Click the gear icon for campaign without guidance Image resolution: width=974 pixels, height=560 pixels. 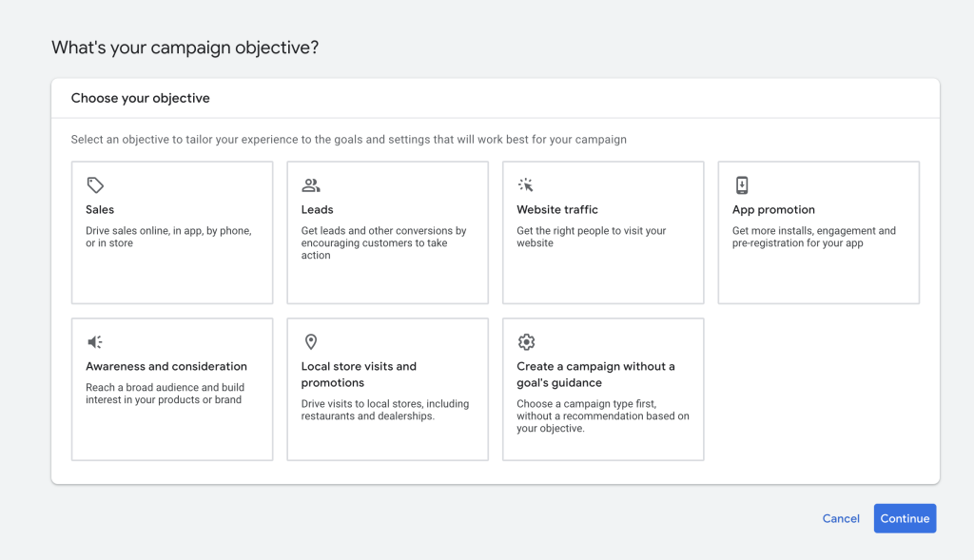(x=526, y=342)
